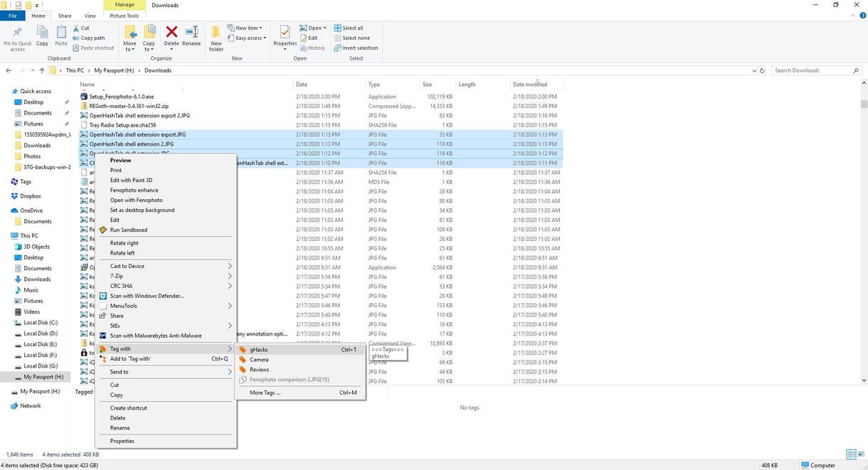Expand the address bar history dropdown
The width and height of the screenshot is (868, 470).
point(754,70)
